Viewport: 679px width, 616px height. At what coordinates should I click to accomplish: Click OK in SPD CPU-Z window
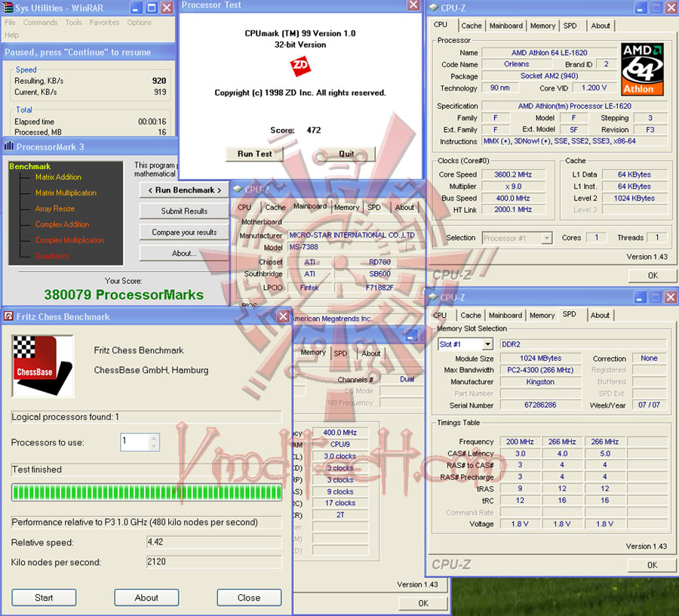tap(652, 565)
